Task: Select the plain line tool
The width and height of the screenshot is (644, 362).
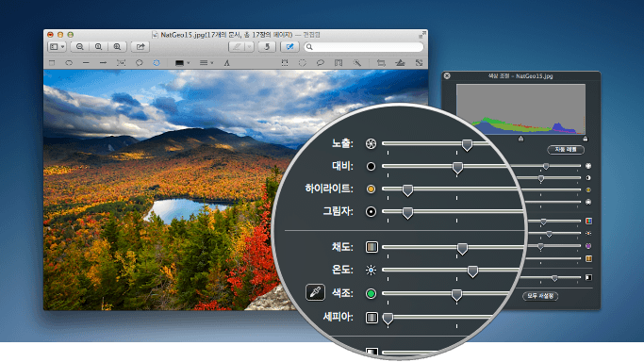Action: [86, 63]
